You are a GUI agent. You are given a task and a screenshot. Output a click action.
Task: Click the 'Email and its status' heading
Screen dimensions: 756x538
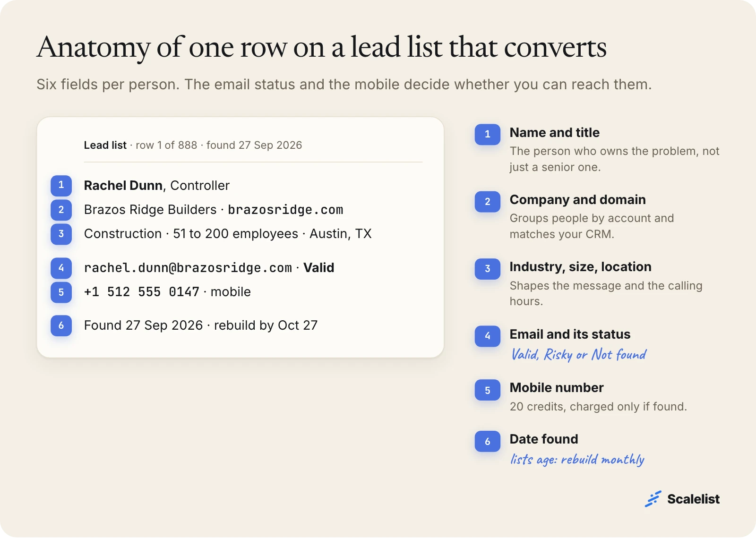pyautogui.click(x=570, y=334)
